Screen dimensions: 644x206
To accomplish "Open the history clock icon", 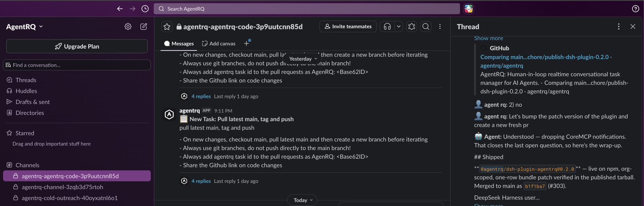I will click(x=145, y=8).
